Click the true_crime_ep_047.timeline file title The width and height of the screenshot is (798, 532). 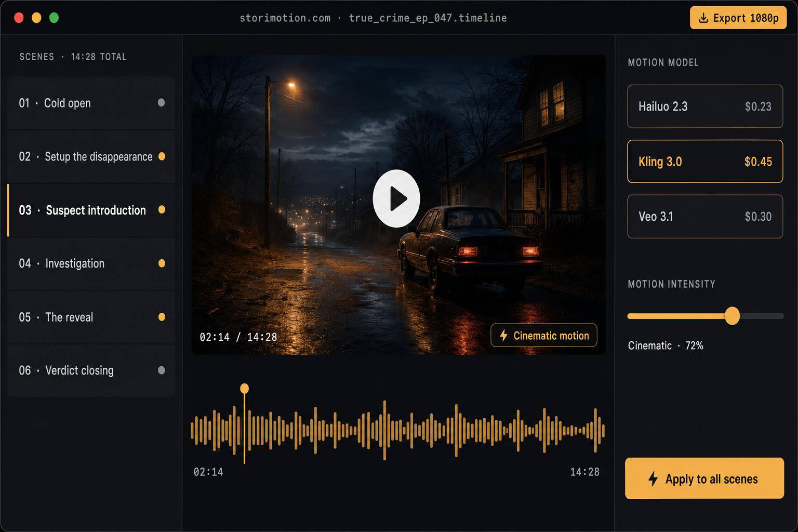(428, 18)
